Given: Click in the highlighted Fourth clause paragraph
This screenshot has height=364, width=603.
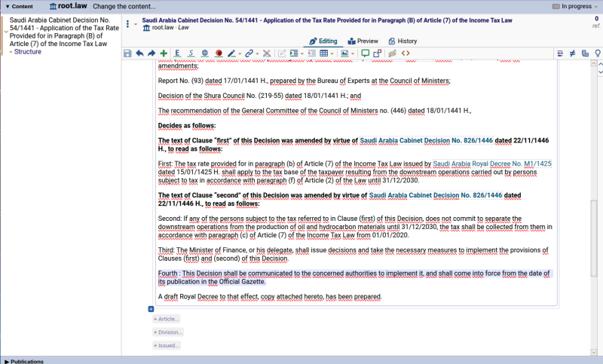Looking at the screenshot, I should tap(354, 277).
